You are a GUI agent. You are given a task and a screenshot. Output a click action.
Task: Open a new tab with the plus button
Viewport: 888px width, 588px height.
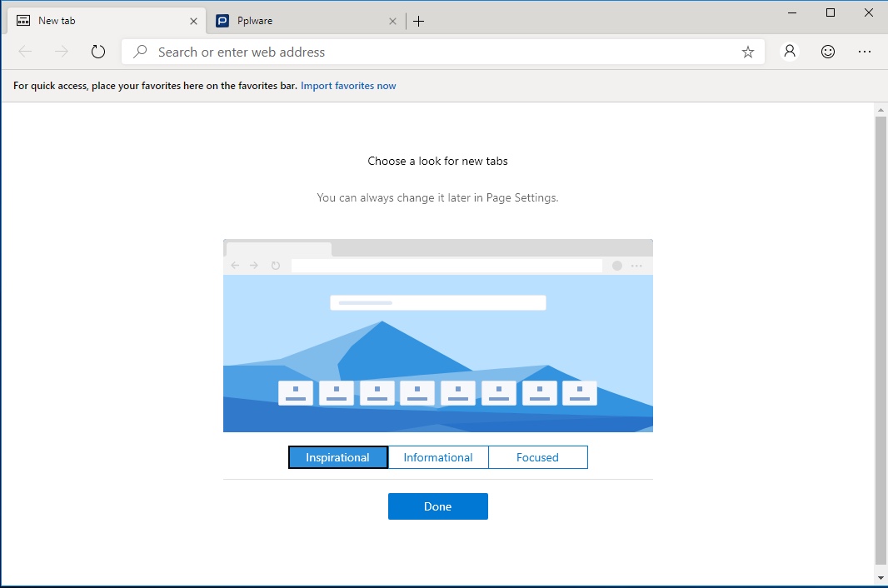click(x=418, y=21)
